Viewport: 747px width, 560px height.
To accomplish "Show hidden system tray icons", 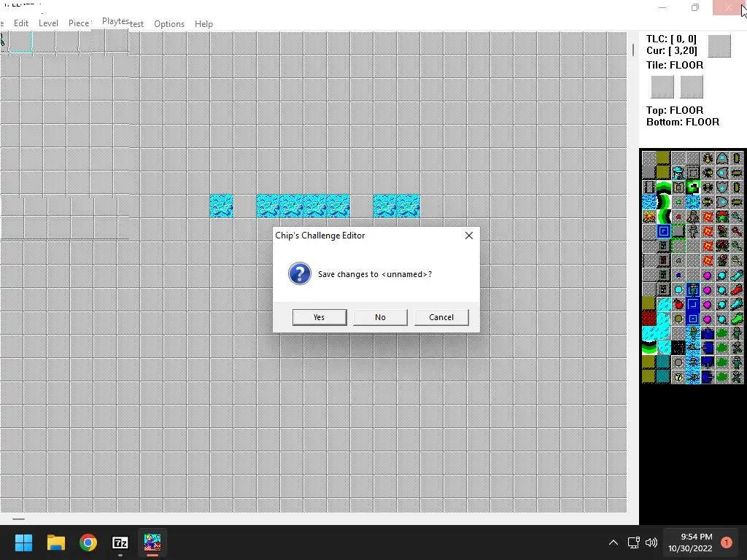I will tap(613, 542).
